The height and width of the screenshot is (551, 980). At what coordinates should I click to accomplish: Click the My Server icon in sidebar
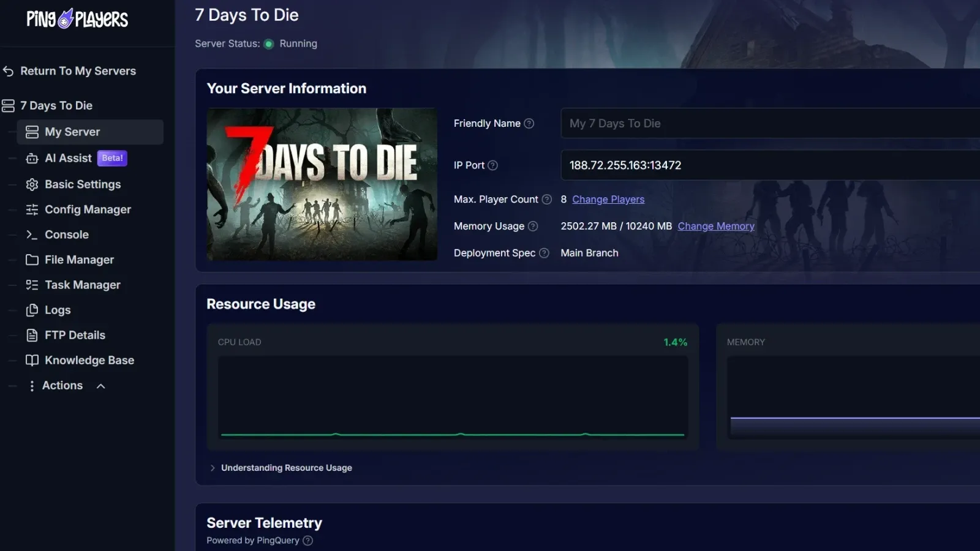click(x=32, y=132)
